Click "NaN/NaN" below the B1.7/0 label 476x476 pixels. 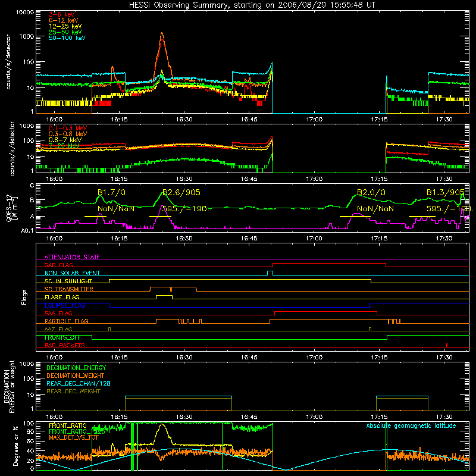pos(115,209)
